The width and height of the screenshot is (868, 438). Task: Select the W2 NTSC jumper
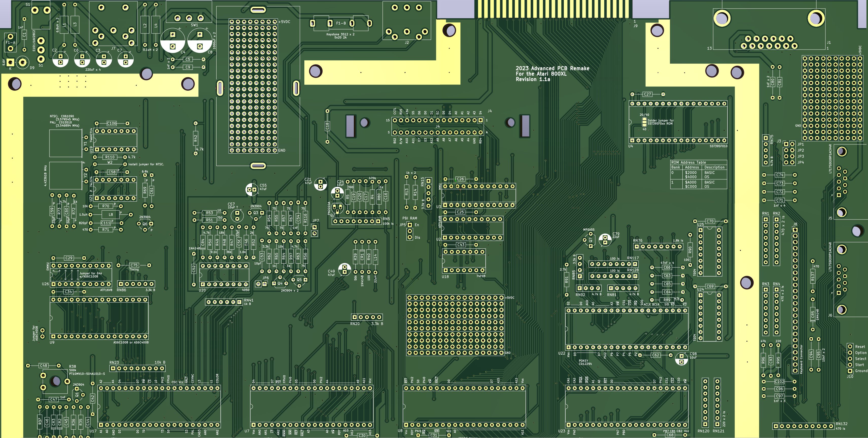tap(110, 164)
